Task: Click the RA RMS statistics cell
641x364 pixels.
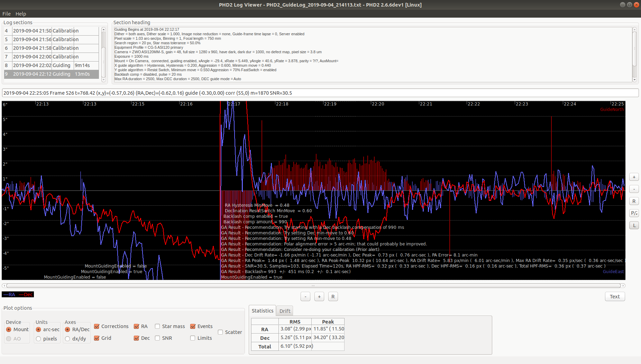Action: [x=295, y=329]
